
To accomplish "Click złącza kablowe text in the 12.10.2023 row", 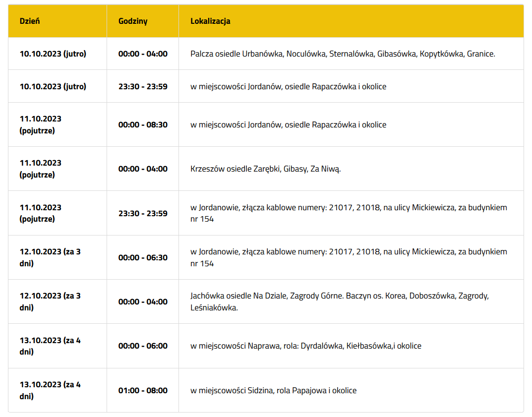I will pos(267,252).
